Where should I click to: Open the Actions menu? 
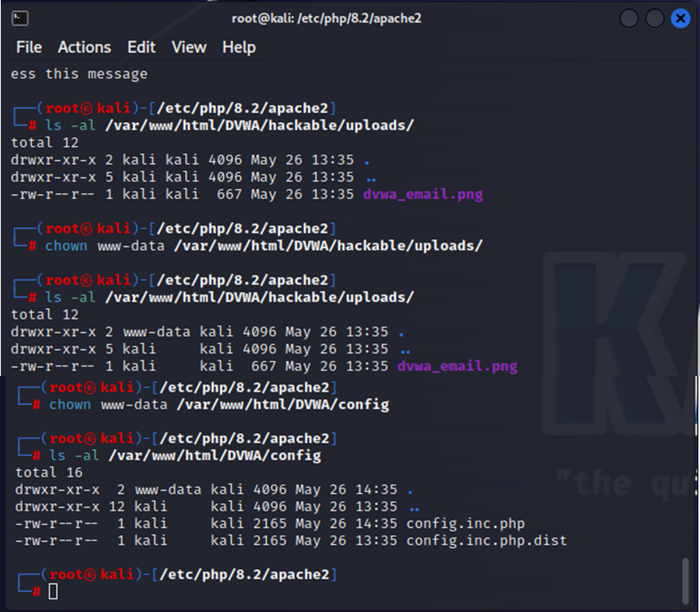coord(84,47)
